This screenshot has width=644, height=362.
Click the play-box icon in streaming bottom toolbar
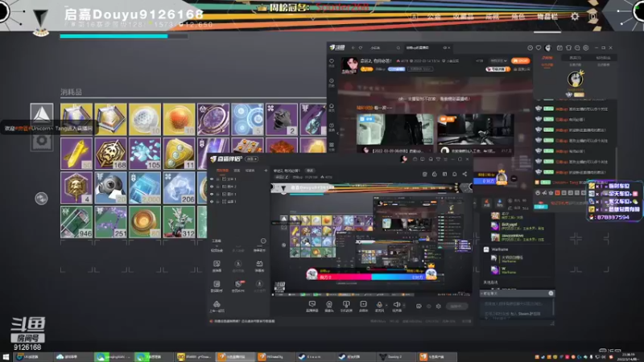coord(364,305)
